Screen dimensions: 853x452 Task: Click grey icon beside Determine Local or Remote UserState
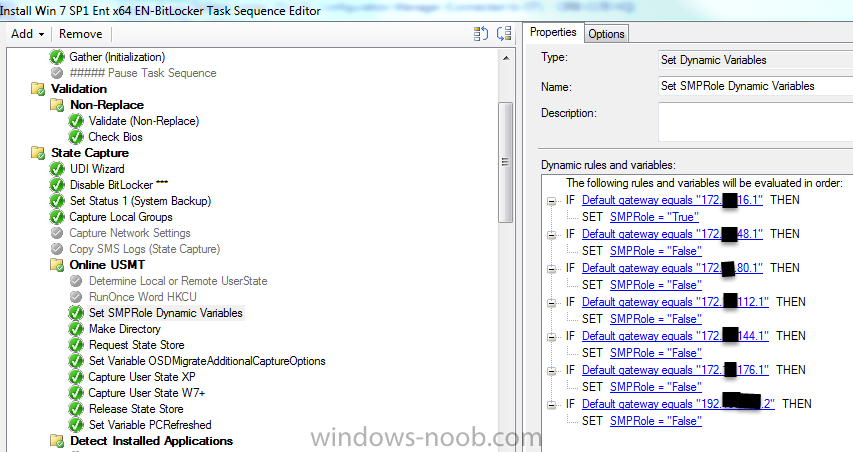coord(76,281)
